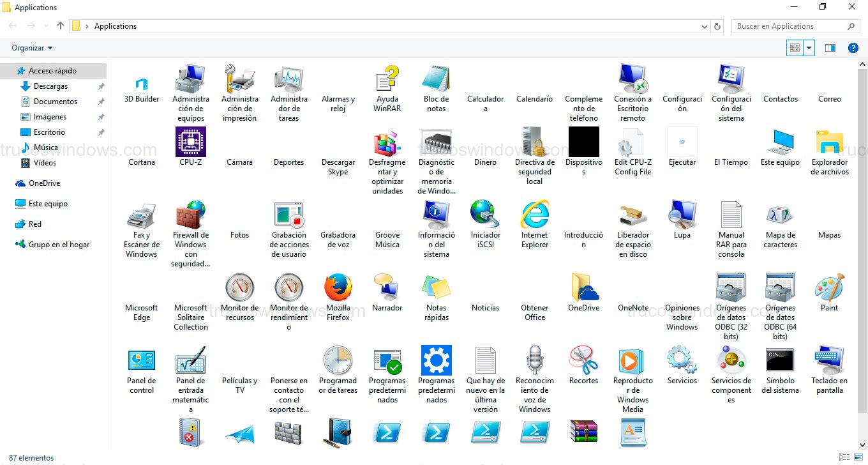Open the Organizar dropdown menu

(32, 48)
